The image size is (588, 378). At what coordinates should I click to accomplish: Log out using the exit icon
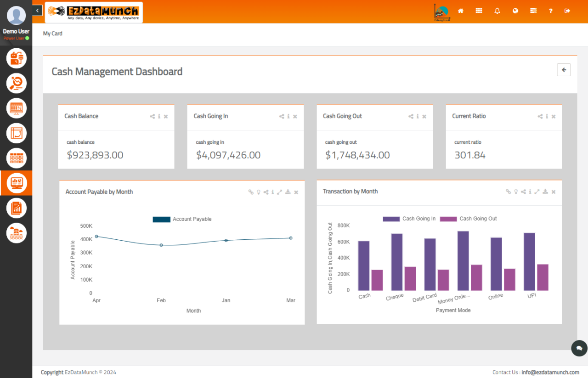[568, 11]
